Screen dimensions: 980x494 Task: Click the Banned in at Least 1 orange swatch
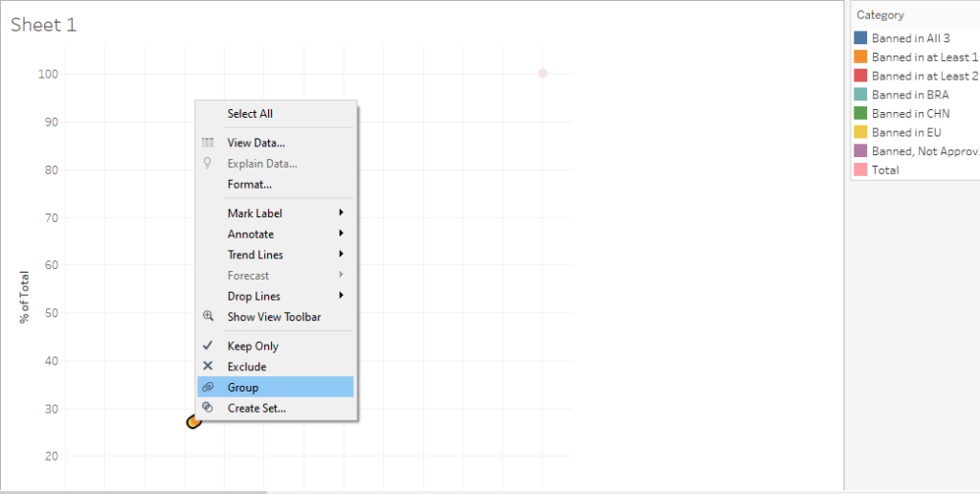coord(860,56)
